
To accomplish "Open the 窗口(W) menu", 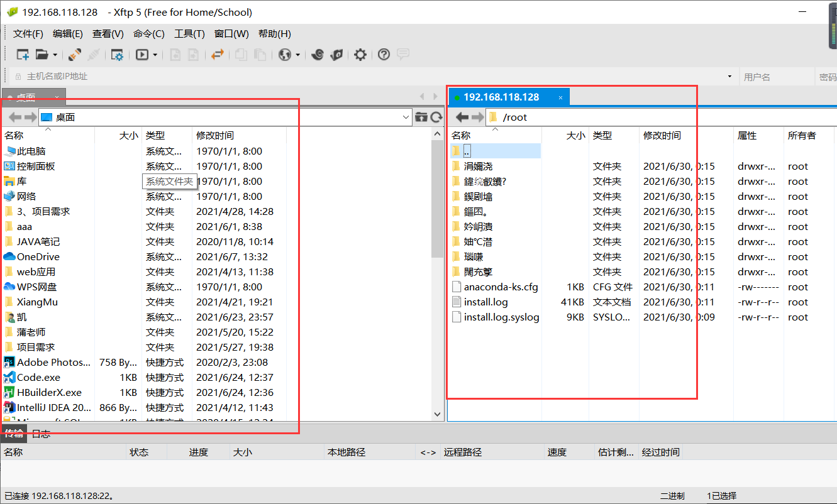I will (231, 34).
